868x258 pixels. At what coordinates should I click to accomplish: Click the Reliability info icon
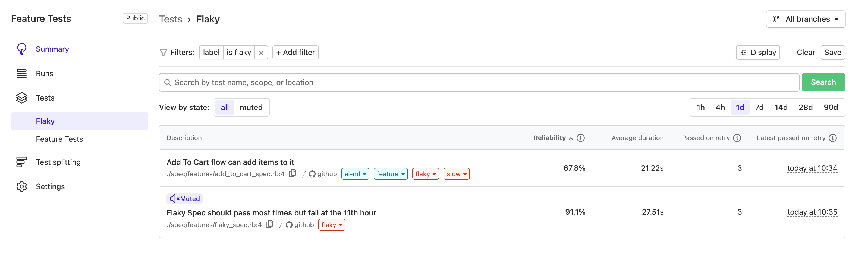pos(581,138)
